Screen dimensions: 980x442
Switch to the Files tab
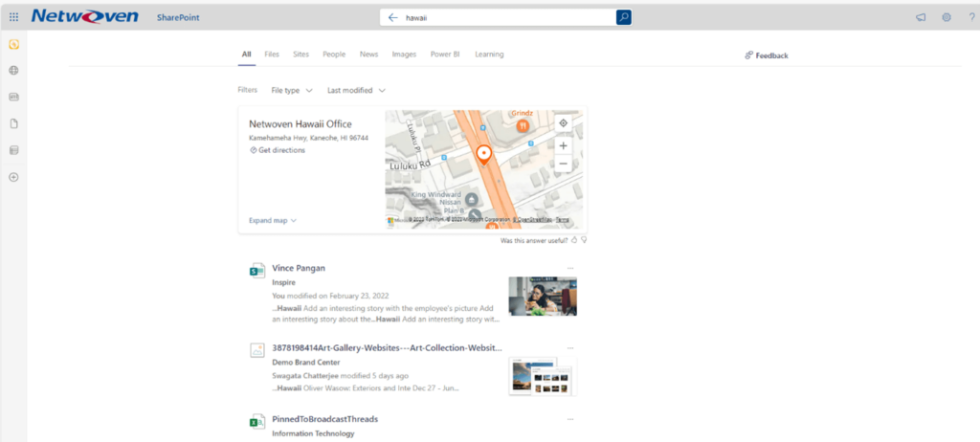click(272, 55)
